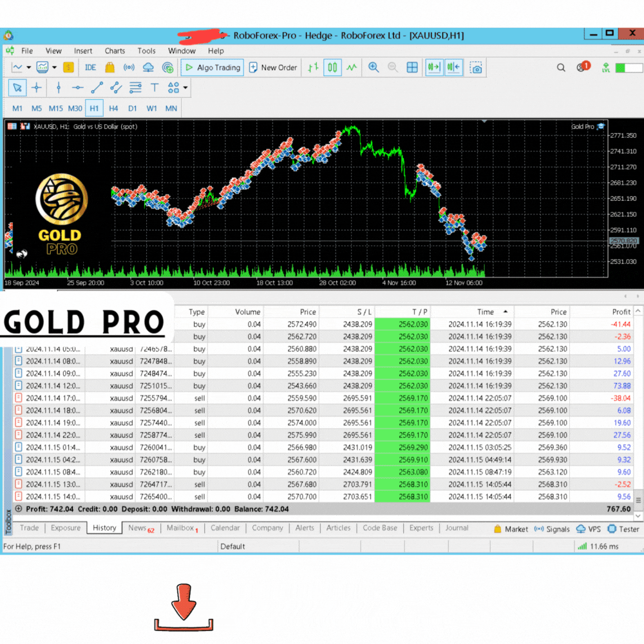Image resolution: width=644 pixels, height=644 pixels.
Task: Draw a horizontal line tool
Action: pyautogui.click(x=78, y=88)
